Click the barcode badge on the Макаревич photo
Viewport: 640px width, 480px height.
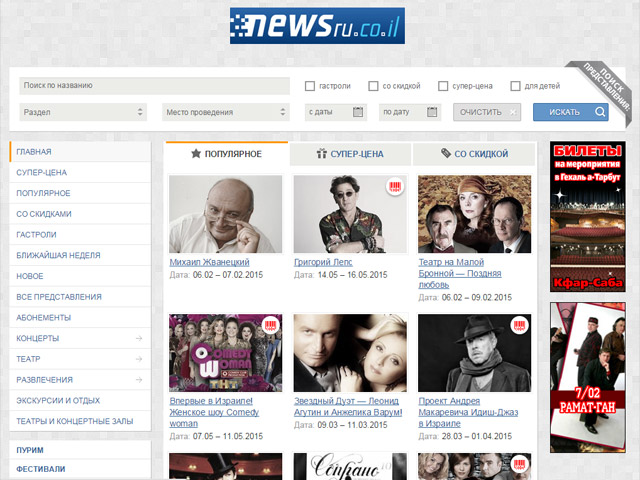pos(520,325)
